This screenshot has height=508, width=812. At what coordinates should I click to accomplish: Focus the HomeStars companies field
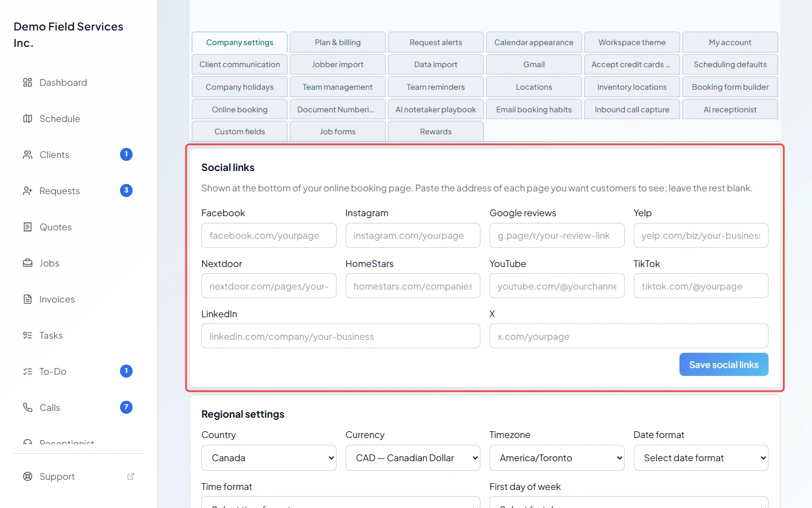pyautogui.click(x=413, y=286)
